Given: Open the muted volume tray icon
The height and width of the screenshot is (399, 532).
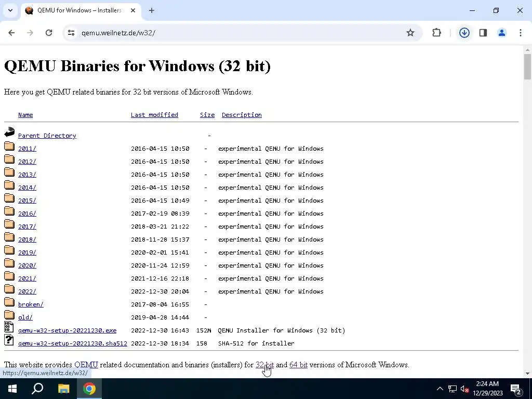Looking at the screenshot, I should [x=464, y=389].
